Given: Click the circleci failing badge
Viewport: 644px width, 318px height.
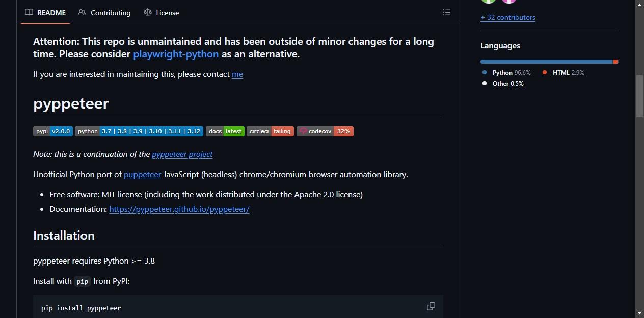Looking at the screenshot, I should pos(270,131).
